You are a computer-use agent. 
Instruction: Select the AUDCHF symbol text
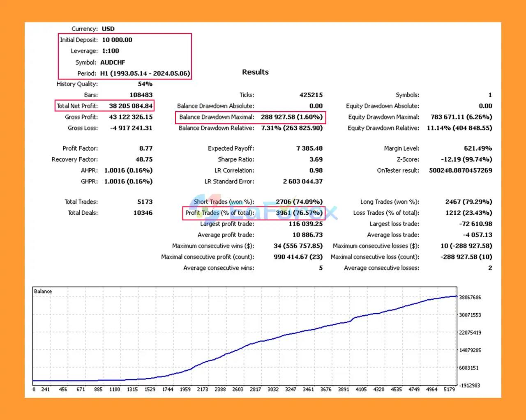pyautogui.click(x=113, y=62)
